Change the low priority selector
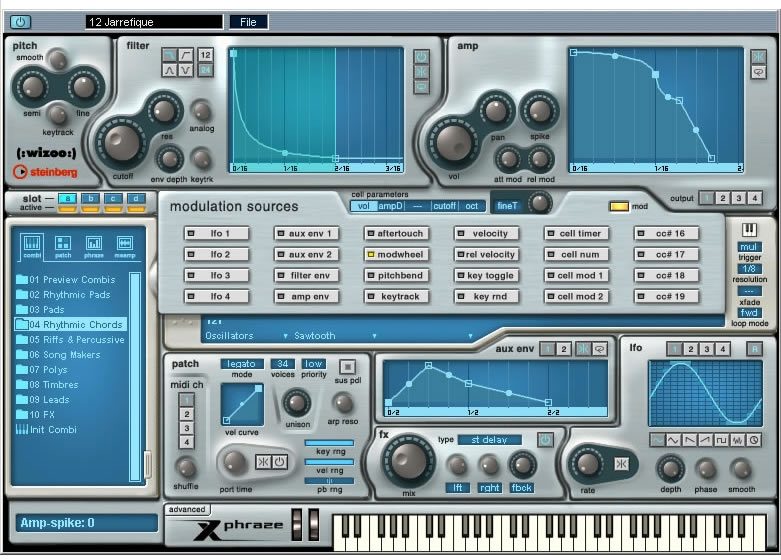The image size is (781, 560). click(313, 364)
